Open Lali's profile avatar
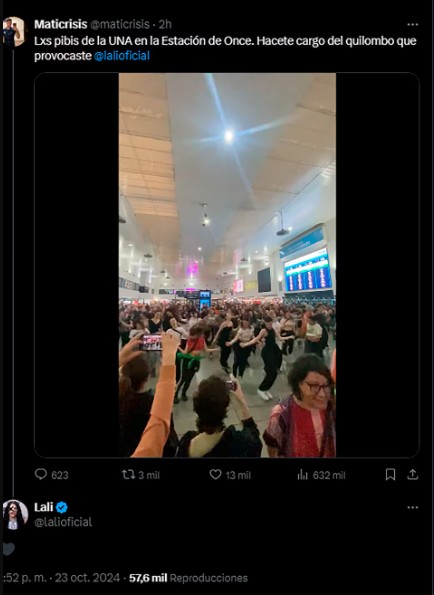This screenshot has width=434, height=595. [x=15, y=515]
